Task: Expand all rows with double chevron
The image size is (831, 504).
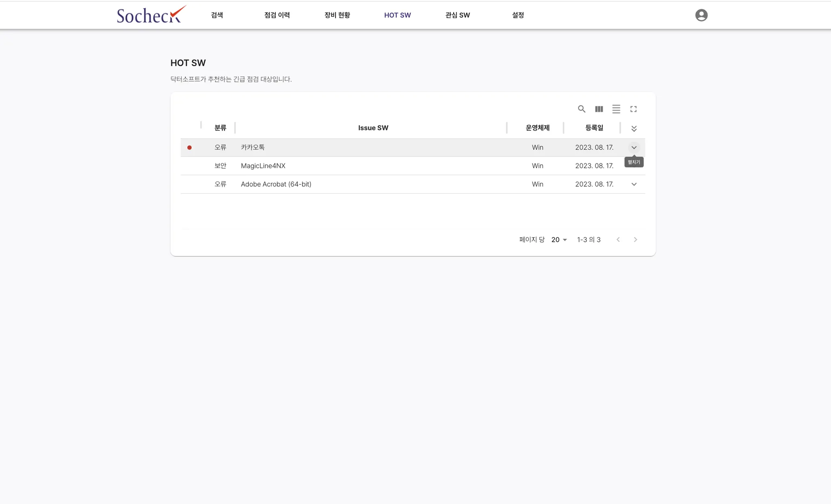Action: tap(634, 129)
